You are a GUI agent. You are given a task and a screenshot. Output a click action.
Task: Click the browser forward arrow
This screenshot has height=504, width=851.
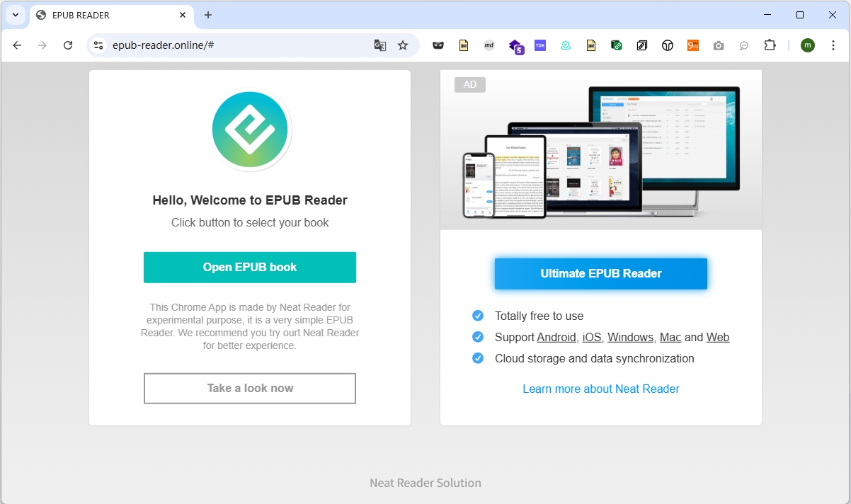42,45
